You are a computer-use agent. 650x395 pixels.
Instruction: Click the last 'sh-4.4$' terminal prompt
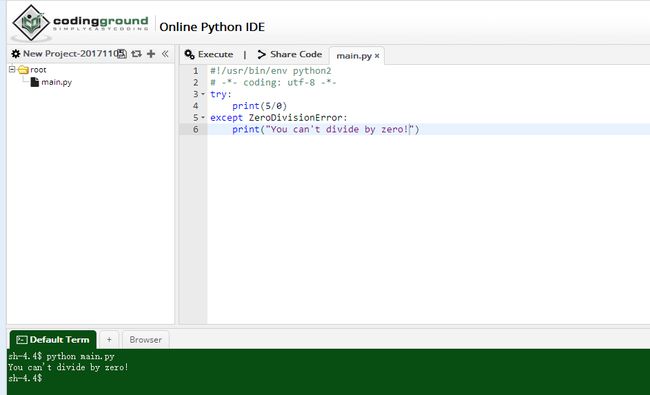[25, 378]
